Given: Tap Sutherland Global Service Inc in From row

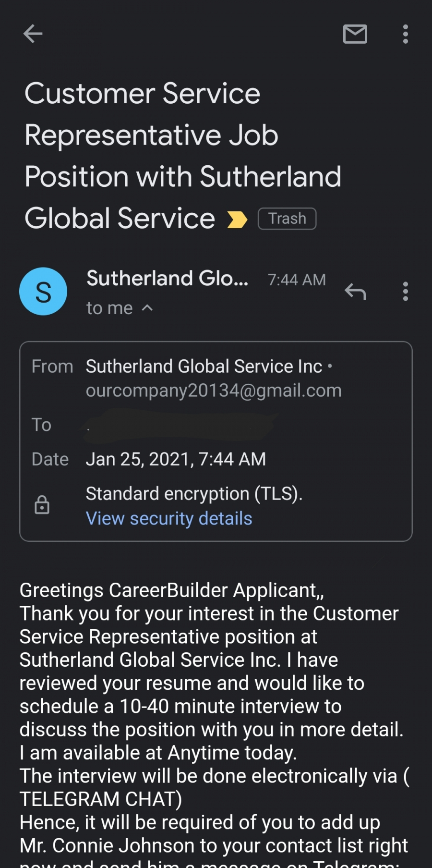Looking at the screenshot, I should click(204, 367).
